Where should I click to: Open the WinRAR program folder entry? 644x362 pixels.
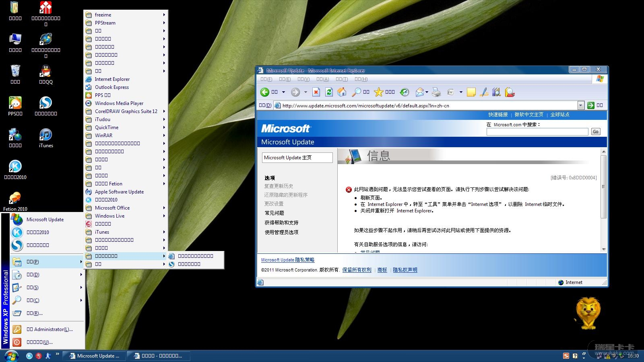pyautogui.click(x=126, y=136)
